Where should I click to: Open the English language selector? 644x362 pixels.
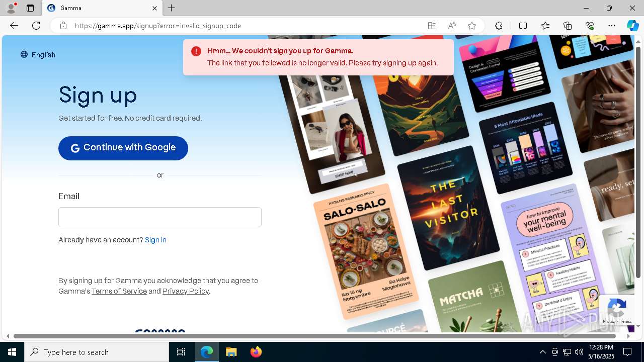[38, 55]
